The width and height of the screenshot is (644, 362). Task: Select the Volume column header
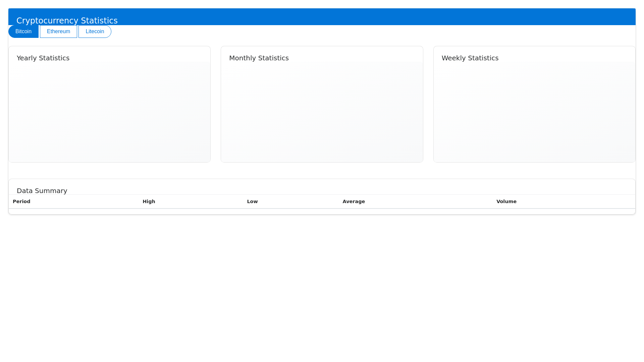tap(506, 201)
